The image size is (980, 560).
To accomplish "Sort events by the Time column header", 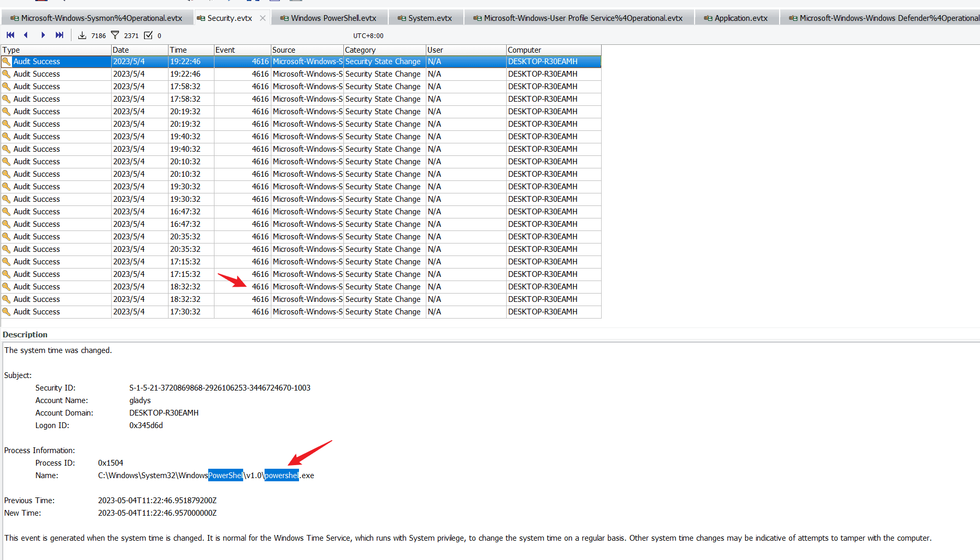I will pos(190,50).
